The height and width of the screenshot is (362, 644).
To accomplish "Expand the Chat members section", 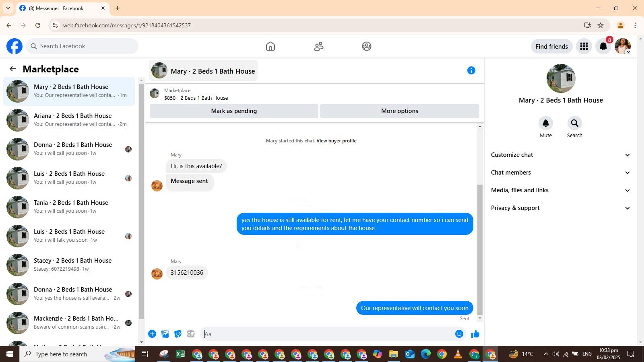I will click(x=561, y=173).
